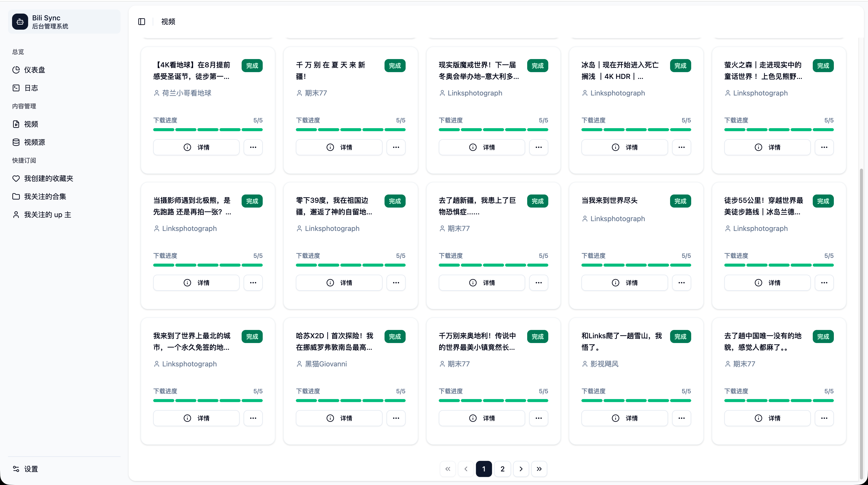Expand more menu on 当我来到世界尽头 card
The width and height of the screenshot is (868, 485).
coord(681,283)
